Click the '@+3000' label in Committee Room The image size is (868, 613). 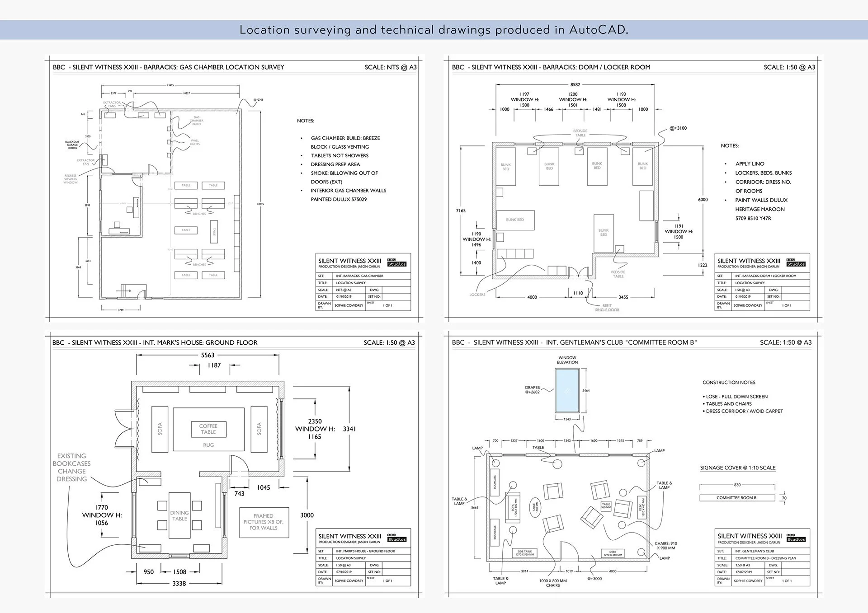pos(594,579)
